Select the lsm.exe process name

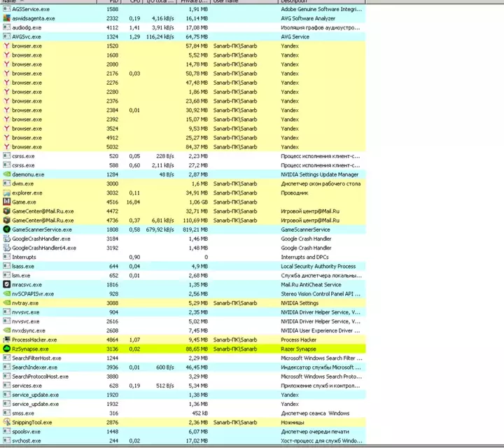21,275
